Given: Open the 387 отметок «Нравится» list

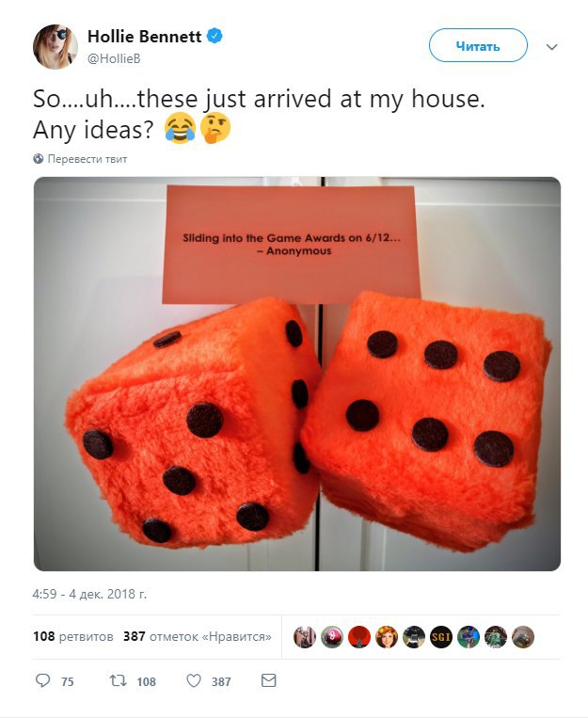Looking at the screenshot, I should pyautogui.click(x=198, y=636).
